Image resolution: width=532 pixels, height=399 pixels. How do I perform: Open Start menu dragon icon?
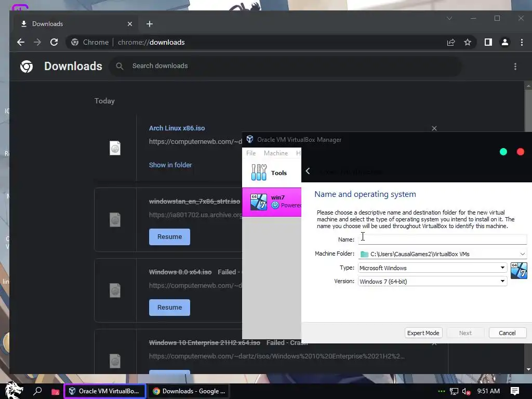tap(14, 390)
